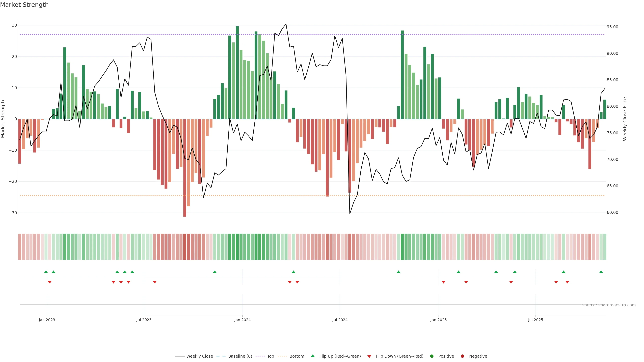Click the Market Strength y-axis title
Viewport: 644px width, 362px height.
[x=3, y=119]
